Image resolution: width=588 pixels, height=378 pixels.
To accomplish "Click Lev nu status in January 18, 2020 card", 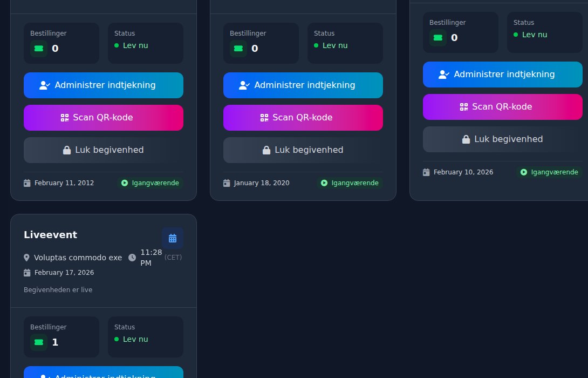I will 331,45.
